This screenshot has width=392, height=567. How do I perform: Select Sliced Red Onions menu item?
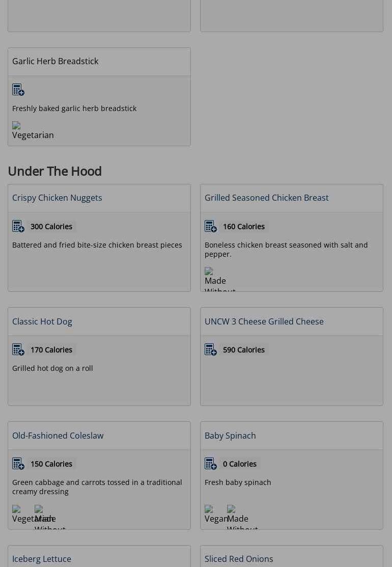[x=239, y=559]
